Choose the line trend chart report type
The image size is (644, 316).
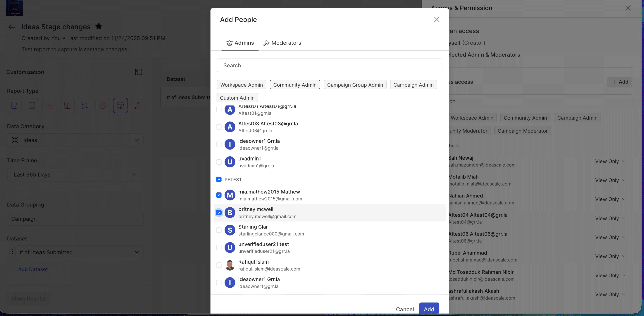coord(14,106)
